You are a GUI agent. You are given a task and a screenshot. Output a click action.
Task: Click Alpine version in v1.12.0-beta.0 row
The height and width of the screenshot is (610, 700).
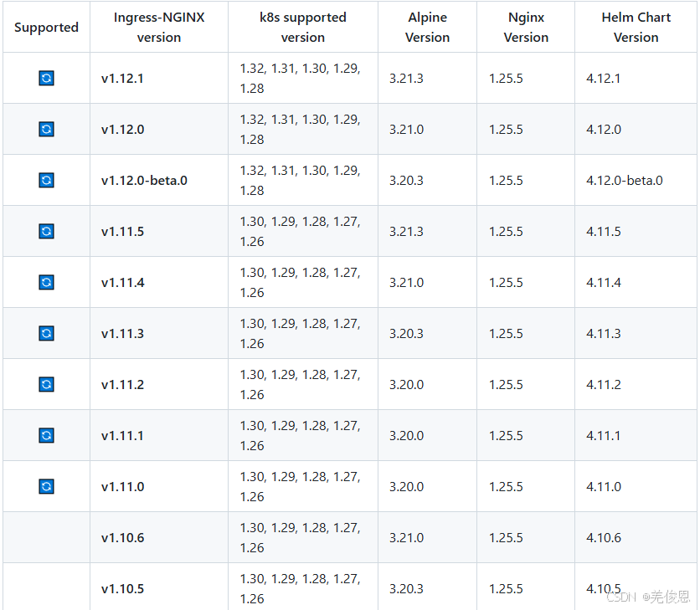click(406, 180)
